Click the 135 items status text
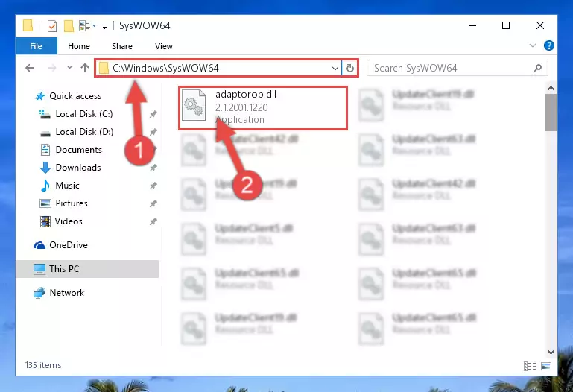The image size is (573, 392). [43, 365]
